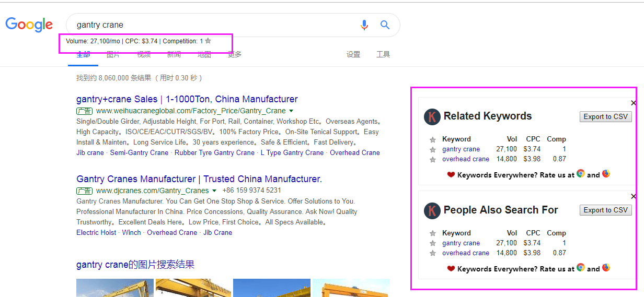Star overhead crane in Related Keywords
The image size is (644, 297).
pyautogui.click(x=432, y=160)
